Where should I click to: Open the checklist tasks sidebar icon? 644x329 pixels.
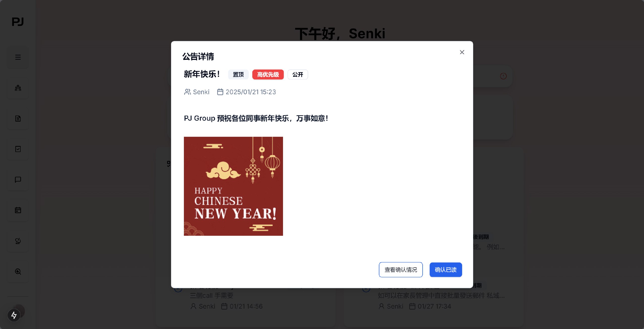pyautogui.click(x=18, y=149)
